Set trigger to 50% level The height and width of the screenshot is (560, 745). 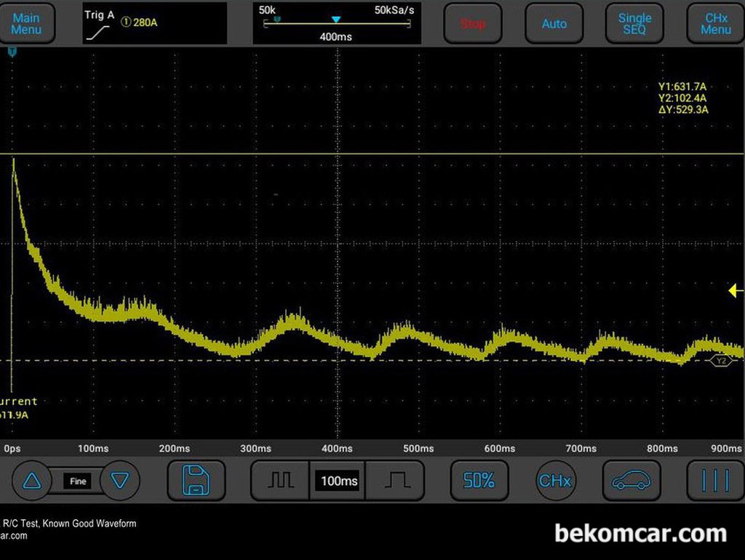click(479, 480)
